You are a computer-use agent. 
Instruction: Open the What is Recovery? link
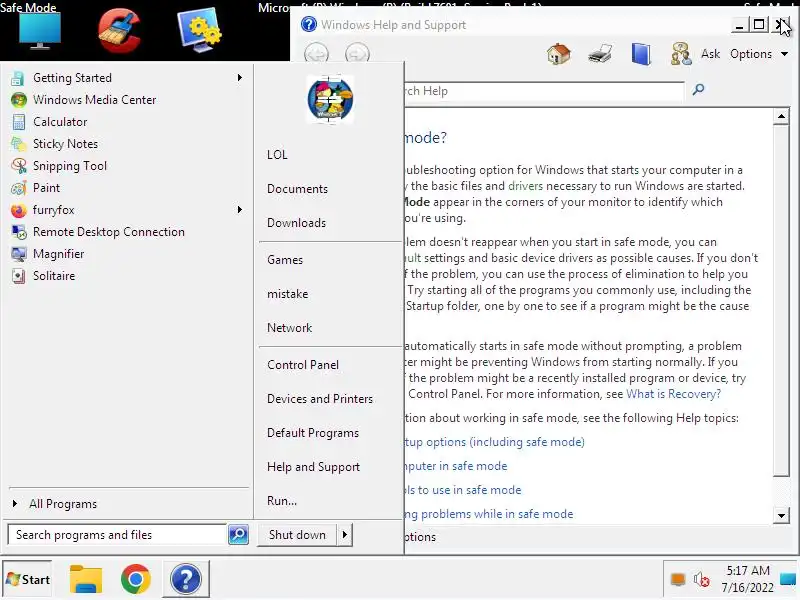coord(673,394)
